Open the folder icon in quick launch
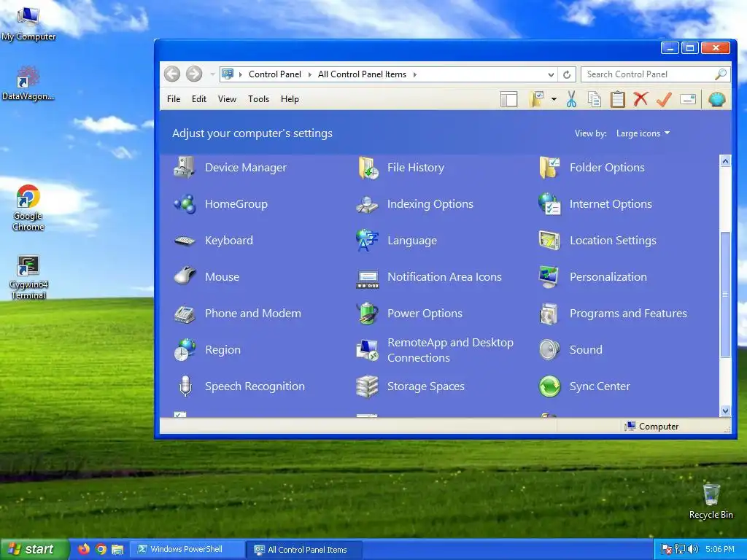The width and height of the screenshot is (747, 560). [x=117, y=549]
